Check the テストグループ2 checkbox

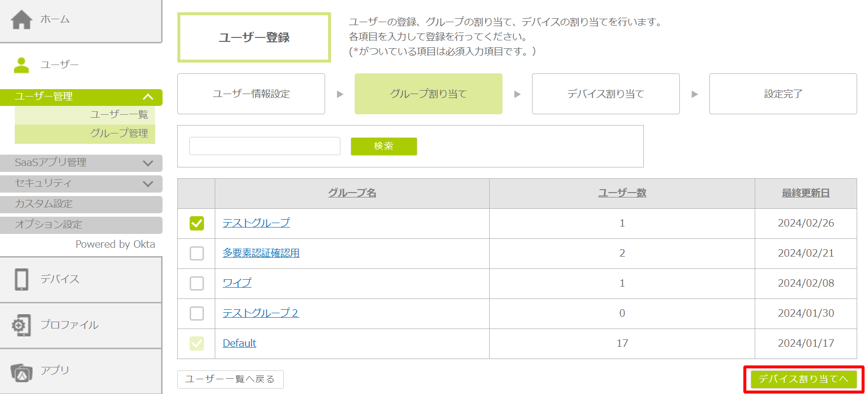pos(197,313)
